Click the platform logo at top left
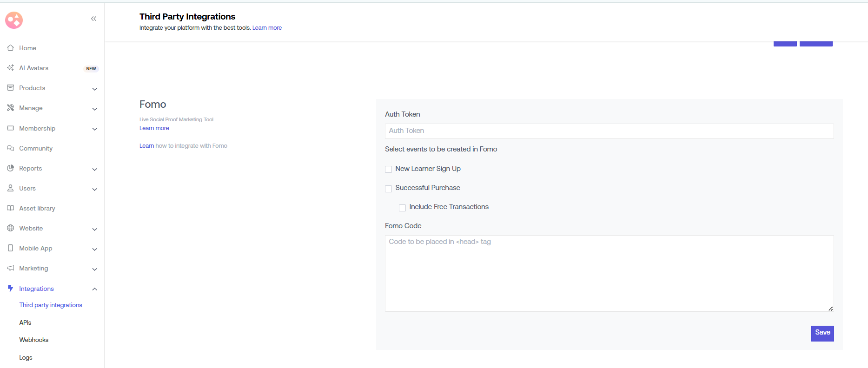This screenshot has height=368, width=868. 14,20
